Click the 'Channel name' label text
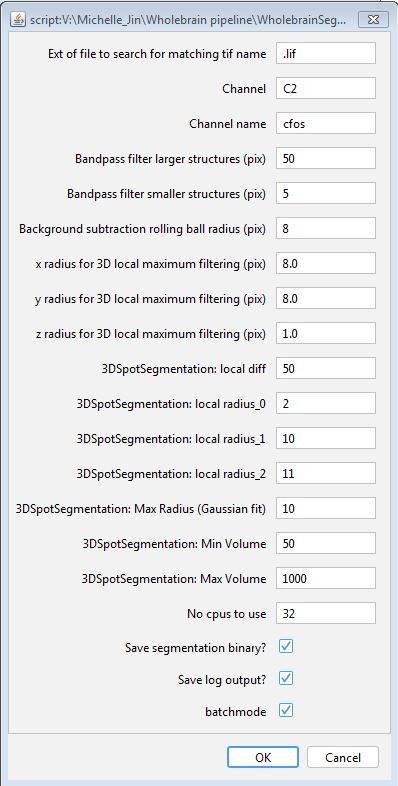The height and width of the screenshot is (786, 398). coord(228,124)
